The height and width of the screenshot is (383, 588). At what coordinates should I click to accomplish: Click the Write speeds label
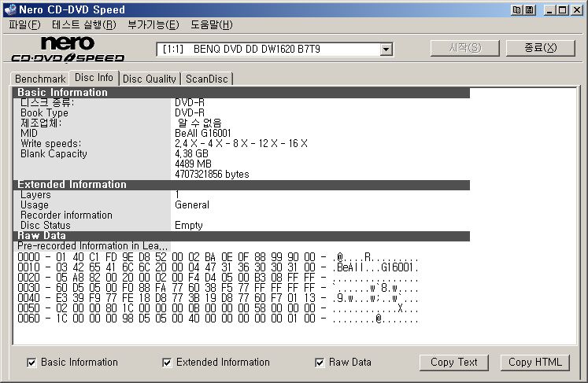(50, 144)
